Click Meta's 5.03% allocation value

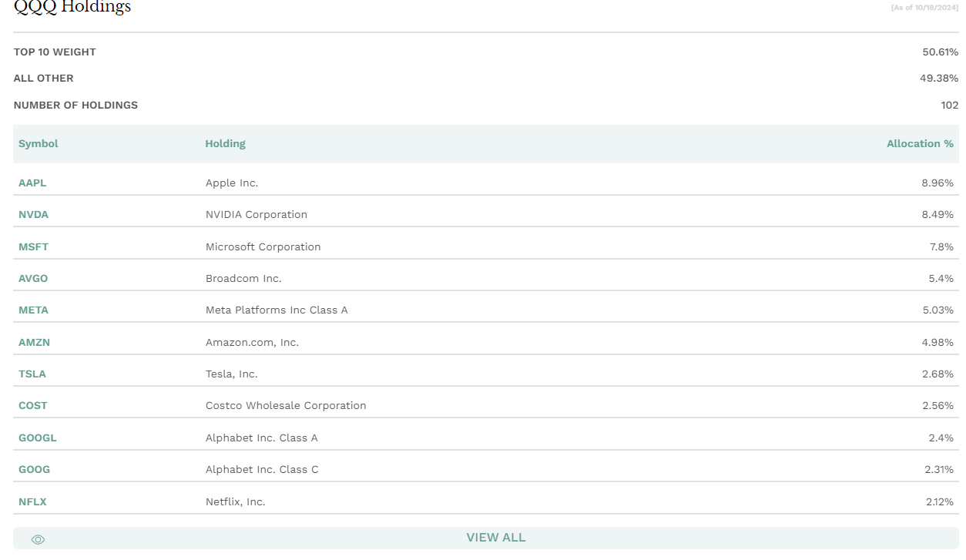point(937,310)
